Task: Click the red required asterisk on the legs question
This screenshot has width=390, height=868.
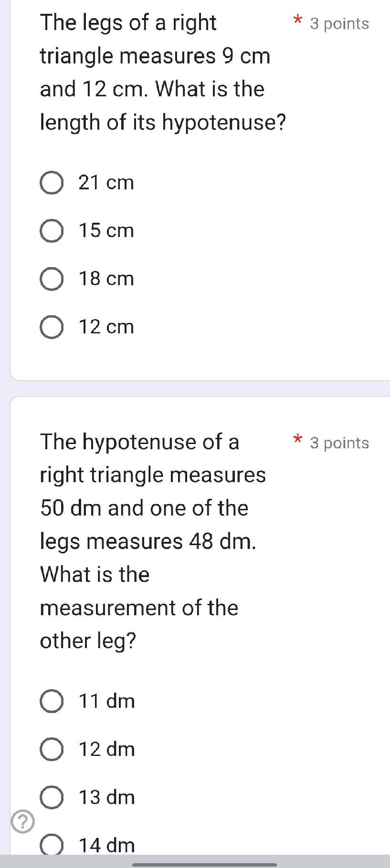Action: tap(297, 20)
